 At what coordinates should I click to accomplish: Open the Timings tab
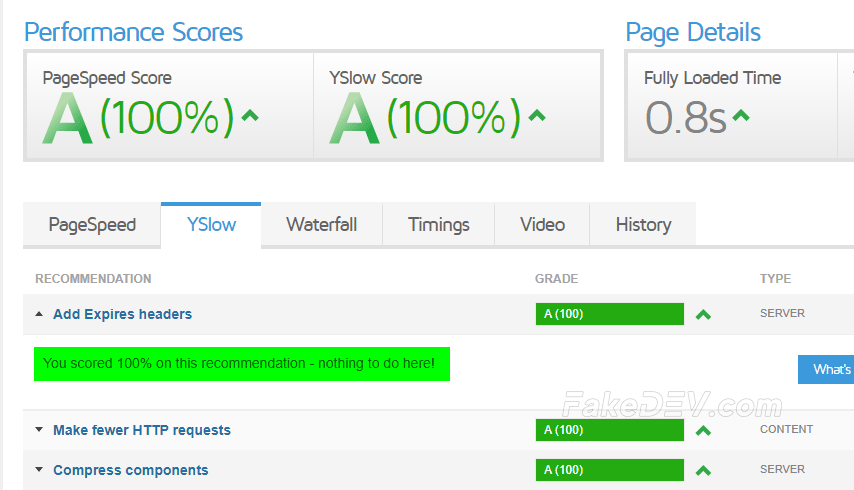438,225
